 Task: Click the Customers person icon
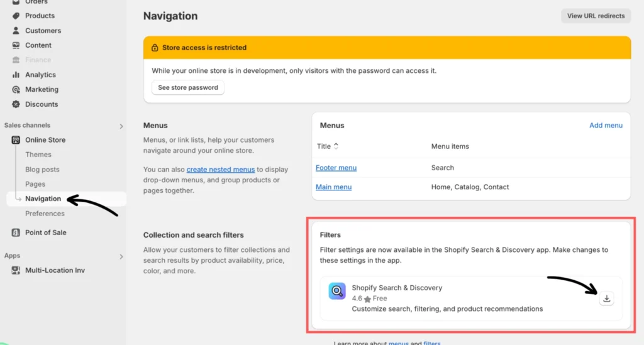tap(16, 31)
